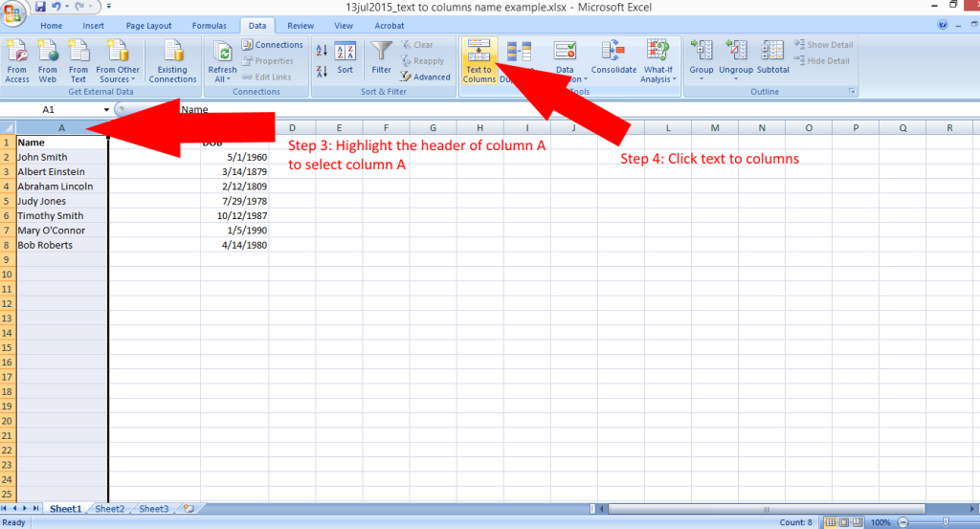Switch to the Insert tab
This screenshot has width=980, height=529.
click(x=93, y=26)
